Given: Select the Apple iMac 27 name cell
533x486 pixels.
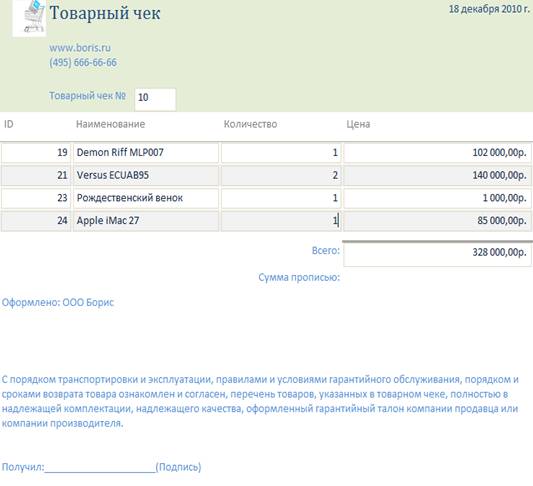Looking at the screenshot, I should point(146,221).
